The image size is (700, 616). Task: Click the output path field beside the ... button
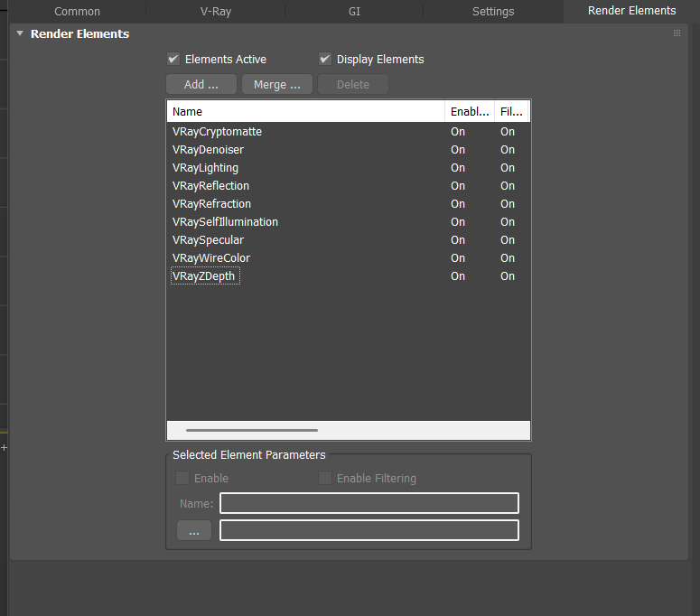click(x=369, y=530)
